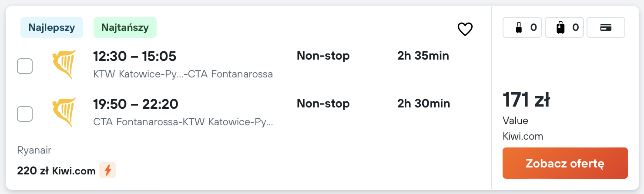The image size is (644, 194).
Task: Click the checked baggage allowance icon
Action: click(560, 28)
